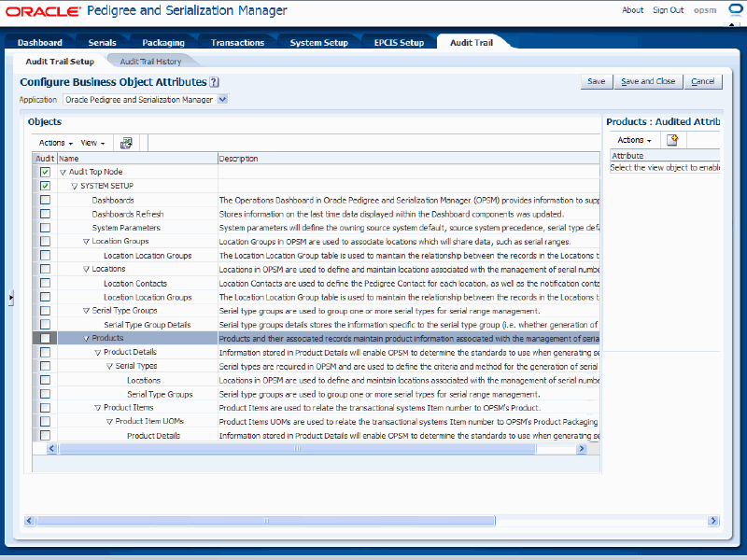This screenshot has height=560, width=747.
Task: Open the About link
Action: [x=633, y=10]
